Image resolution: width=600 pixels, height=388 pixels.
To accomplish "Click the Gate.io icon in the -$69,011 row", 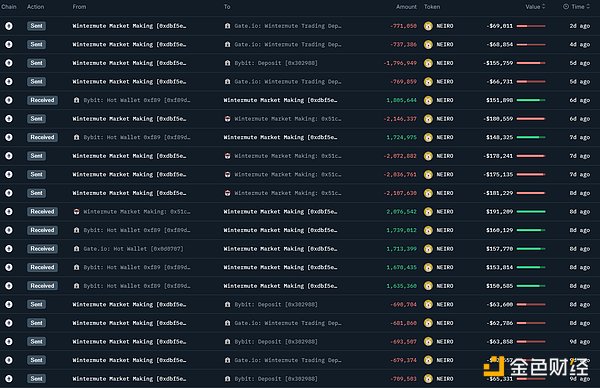I will pos(228,26).
